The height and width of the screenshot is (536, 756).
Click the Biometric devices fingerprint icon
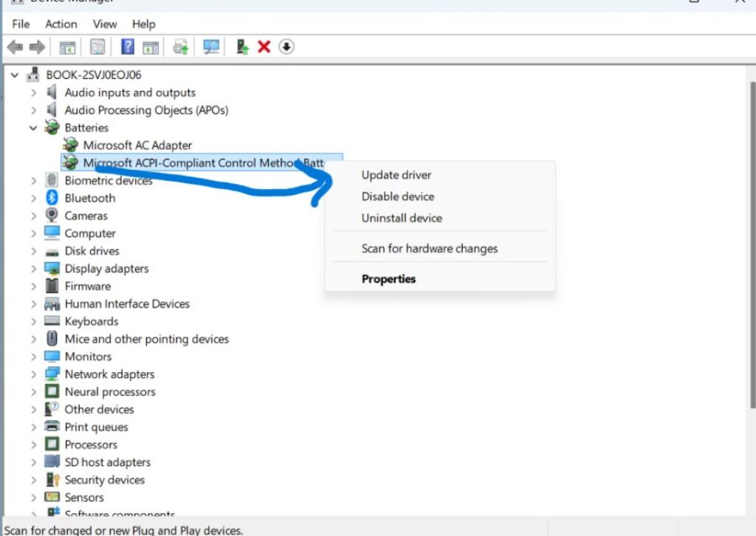click(52, 180)
